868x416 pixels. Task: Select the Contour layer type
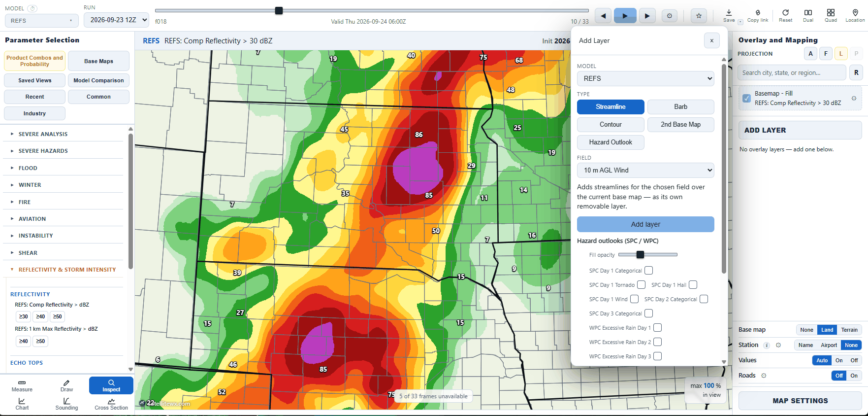[611, 125]
